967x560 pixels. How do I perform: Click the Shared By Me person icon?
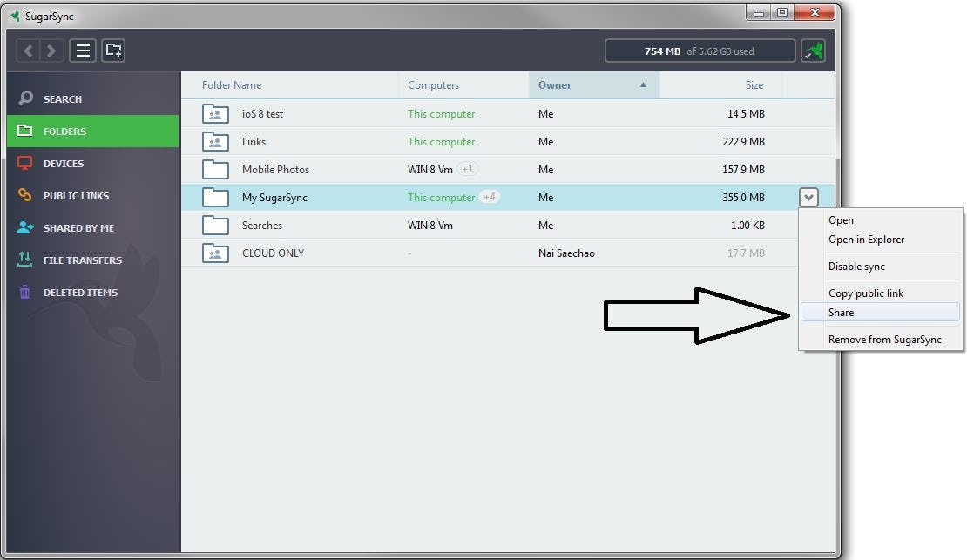(x=24, y=227)
